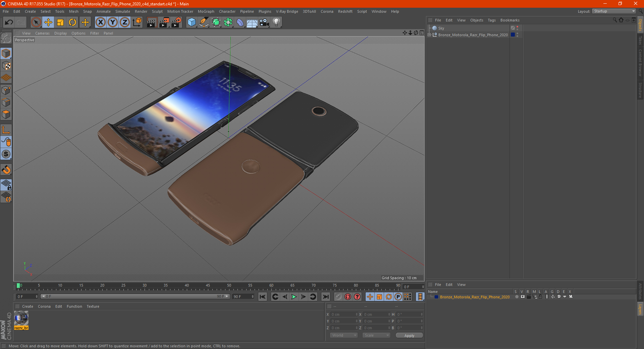Open the viewport Cameras menu
644x349 pixels.
point(42,33)
